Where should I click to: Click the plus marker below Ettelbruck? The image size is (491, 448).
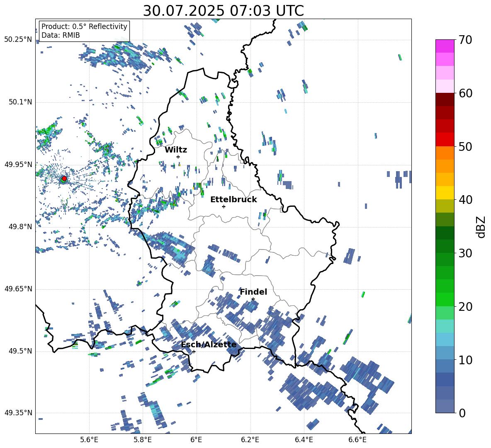click(224, 206)
